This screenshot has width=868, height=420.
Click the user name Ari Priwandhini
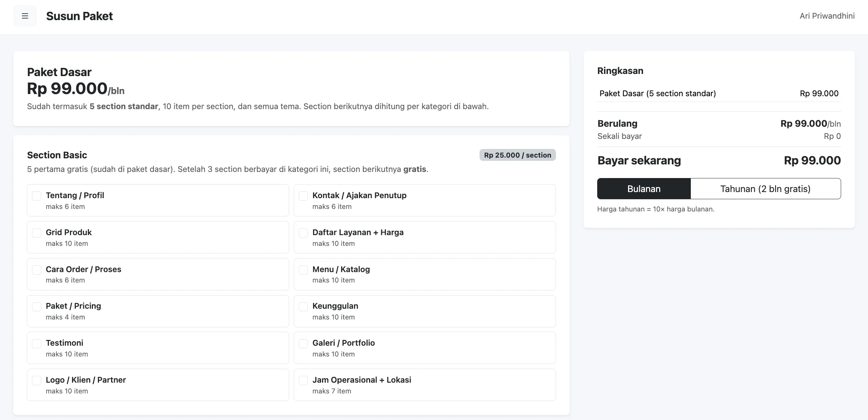point(827,16)
